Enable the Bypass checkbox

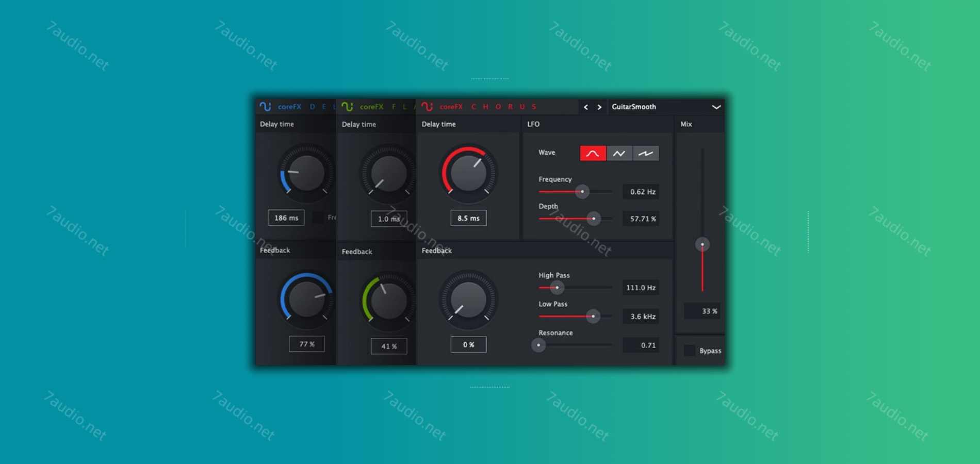pyautogui.click(x=690, y=351)
